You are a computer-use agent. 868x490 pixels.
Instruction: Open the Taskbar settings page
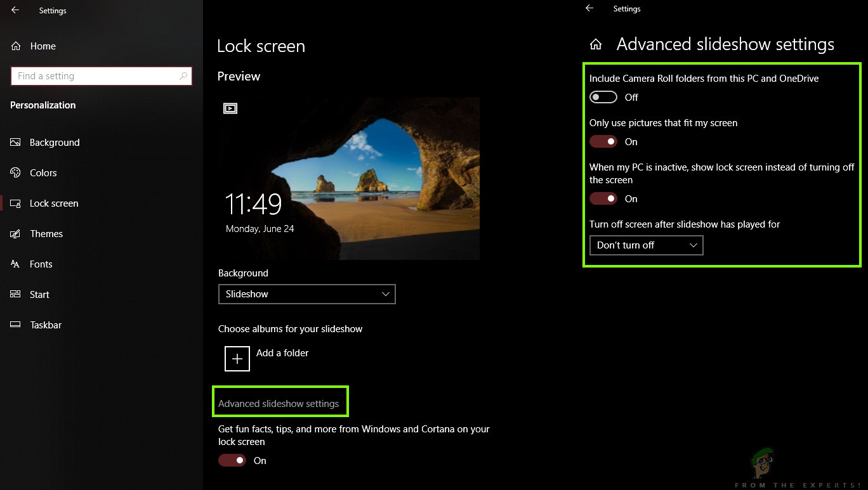[x=45, y=325]
